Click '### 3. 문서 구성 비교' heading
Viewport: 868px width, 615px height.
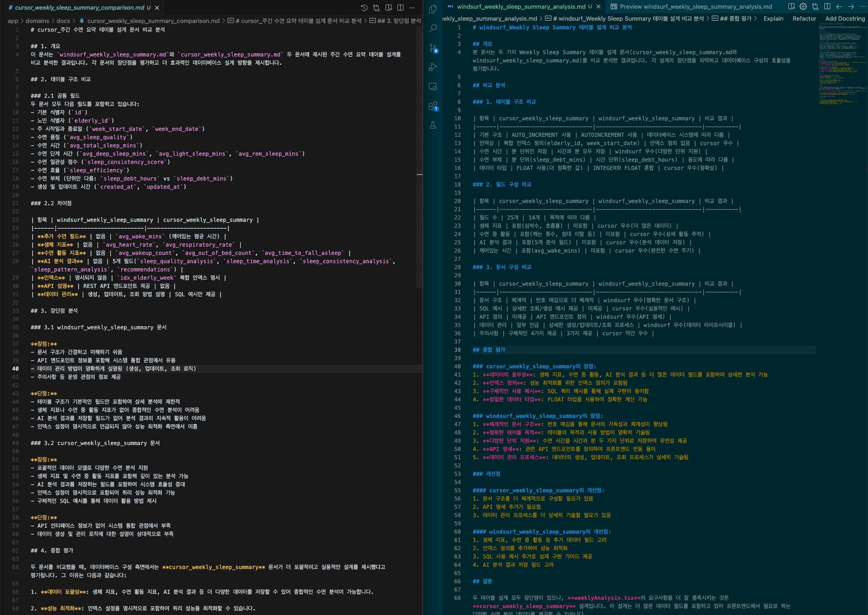pos(502,267)
